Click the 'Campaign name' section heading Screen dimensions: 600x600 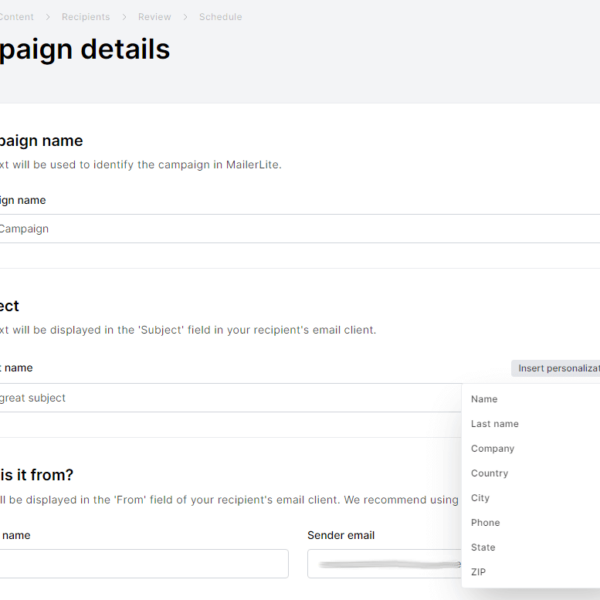point(42,141)
